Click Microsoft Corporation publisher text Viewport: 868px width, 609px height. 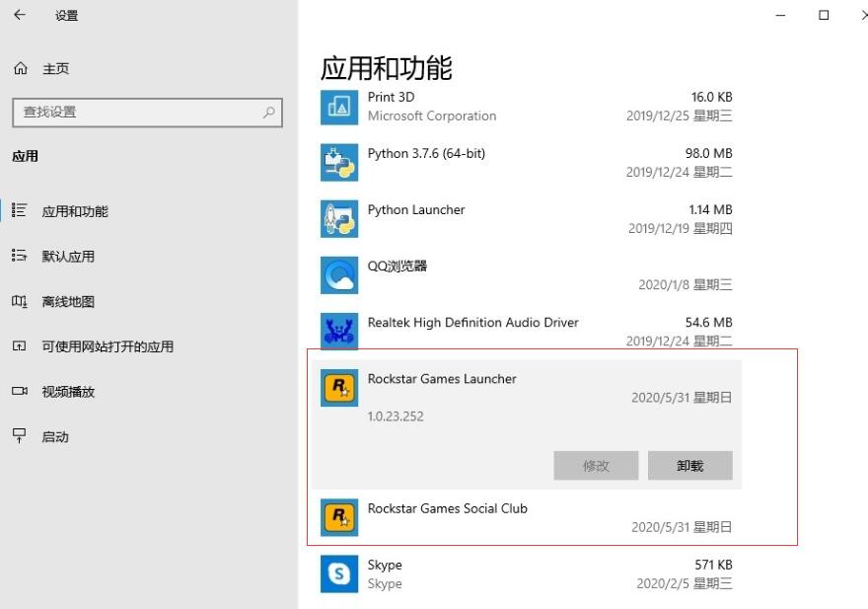(x=432, y=115)
